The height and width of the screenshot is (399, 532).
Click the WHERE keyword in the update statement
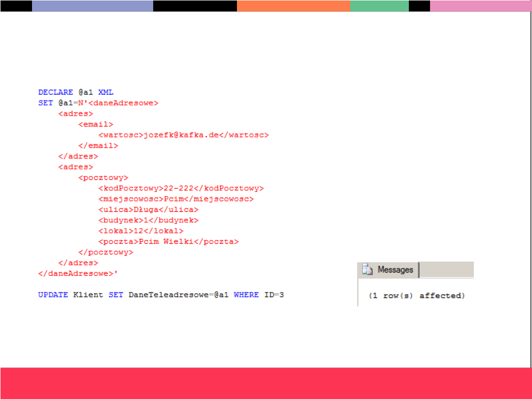(x=246, y=295)
